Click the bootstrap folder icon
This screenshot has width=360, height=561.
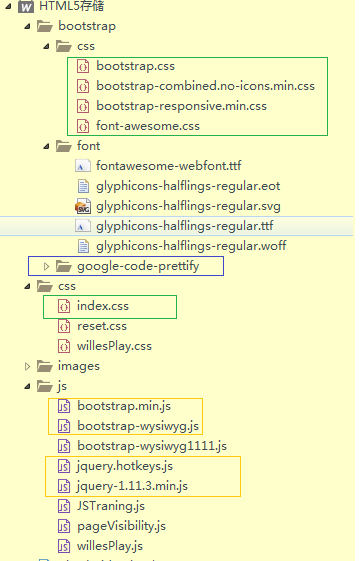45,26
